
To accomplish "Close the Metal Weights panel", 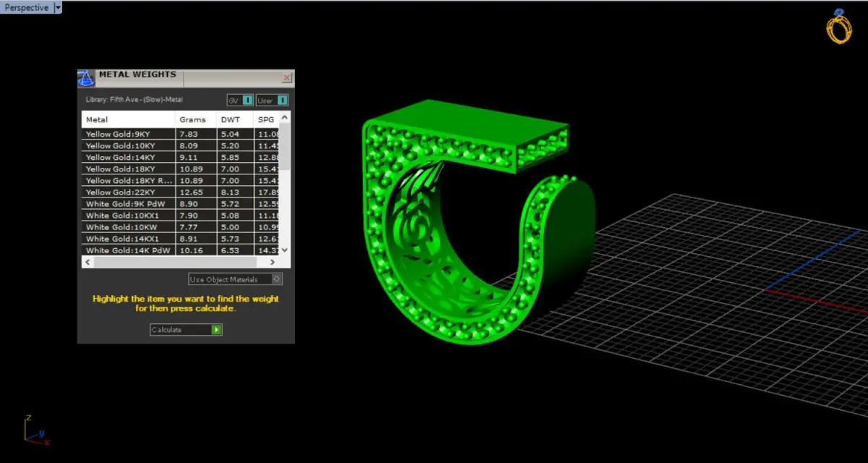I will (x=287, y=77).
